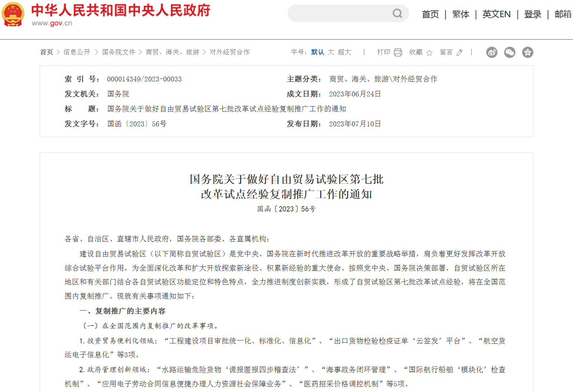
Task: Navigate to 信息公开 in the breadcrumb
Action: pyautogui.click(x=76, y=52)
